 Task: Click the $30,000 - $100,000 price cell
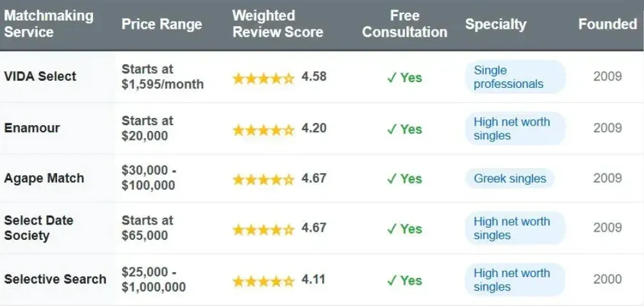click(149, 178)
